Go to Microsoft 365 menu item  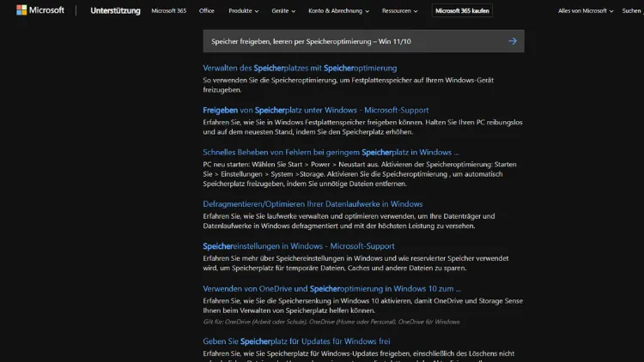tap(169, 10)
